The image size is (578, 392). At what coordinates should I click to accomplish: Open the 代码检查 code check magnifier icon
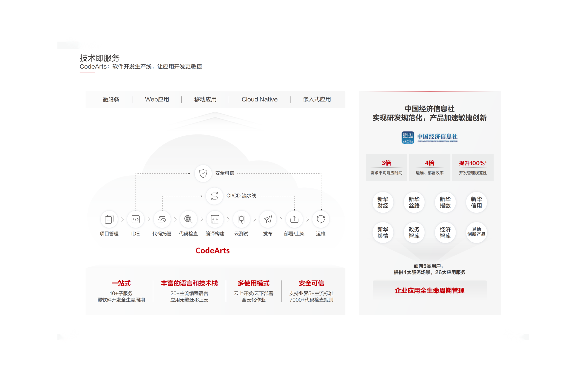pyautogui.click(x=188, y=219)
